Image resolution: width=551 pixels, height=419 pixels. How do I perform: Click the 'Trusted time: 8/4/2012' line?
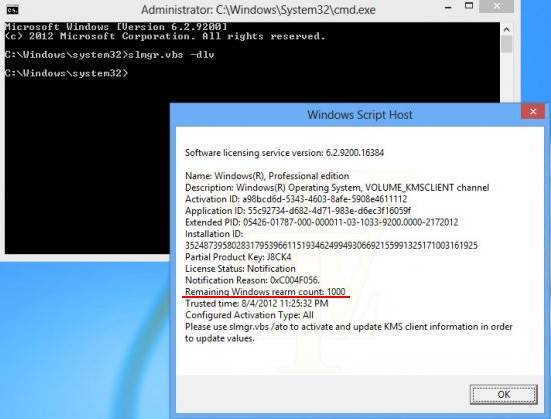257,303
